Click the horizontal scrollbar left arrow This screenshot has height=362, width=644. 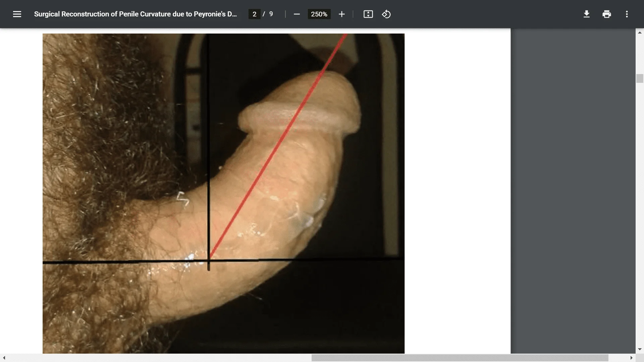point(4,358)
